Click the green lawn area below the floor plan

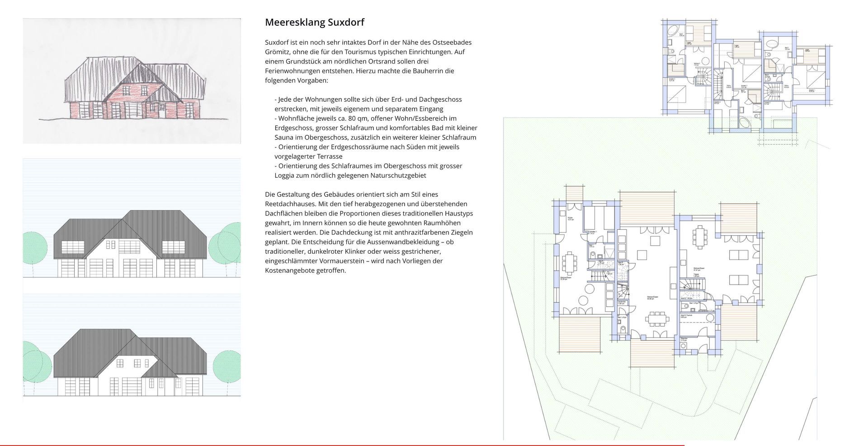coord(656,407)
